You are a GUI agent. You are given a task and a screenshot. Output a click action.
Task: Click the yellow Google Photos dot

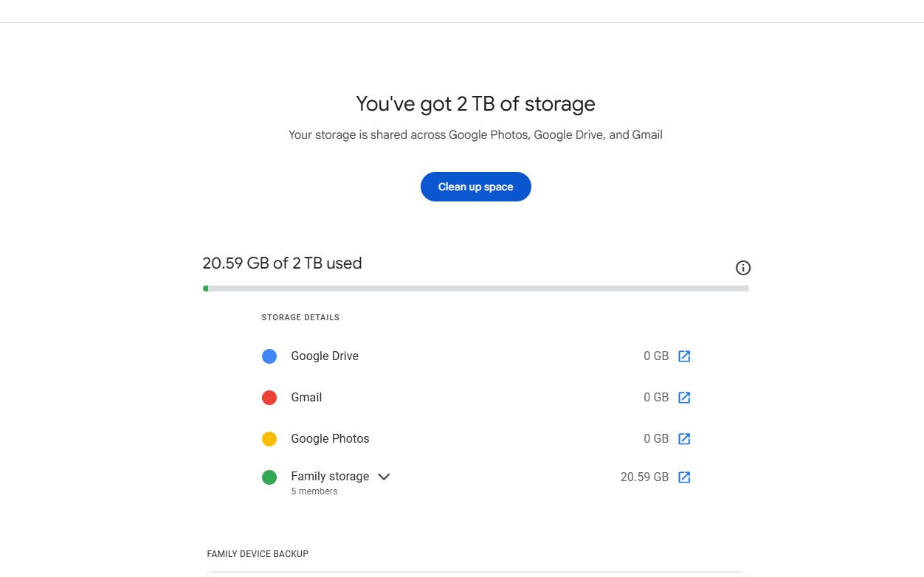tap(269, 439)
